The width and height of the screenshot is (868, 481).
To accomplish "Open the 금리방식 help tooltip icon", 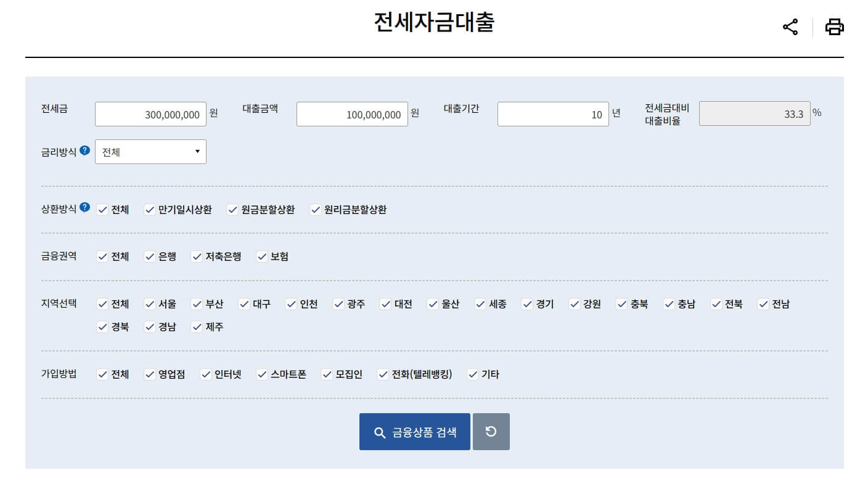I will [85, 150].
